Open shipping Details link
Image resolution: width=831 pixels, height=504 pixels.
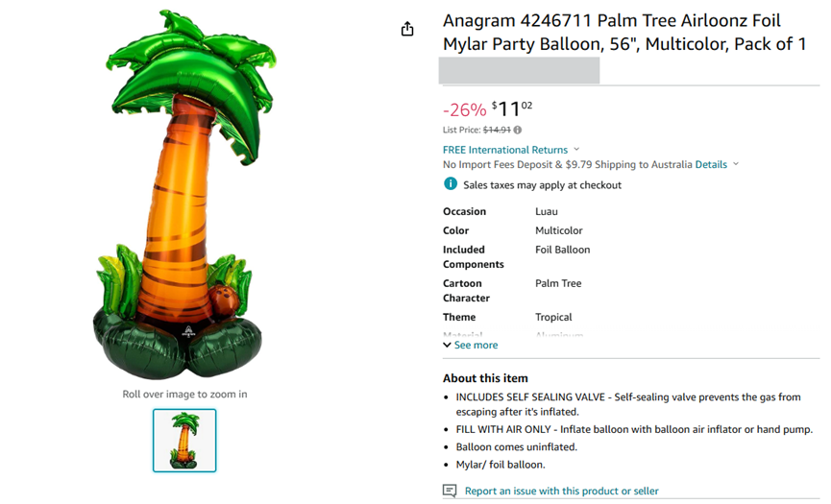tap(711, 165)
